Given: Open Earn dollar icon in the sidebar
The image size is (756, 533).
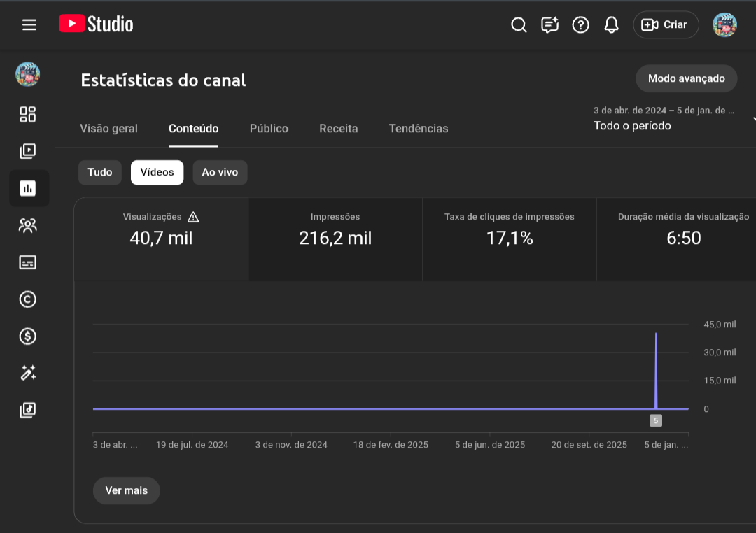Looking at the screenshot, I should [28, 336].
